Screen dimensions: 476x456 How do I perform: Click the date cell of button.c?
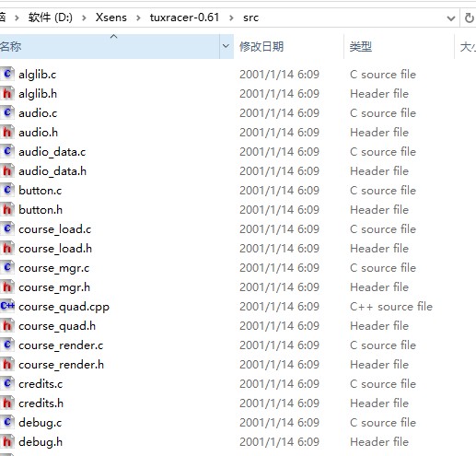pos(279,191)
